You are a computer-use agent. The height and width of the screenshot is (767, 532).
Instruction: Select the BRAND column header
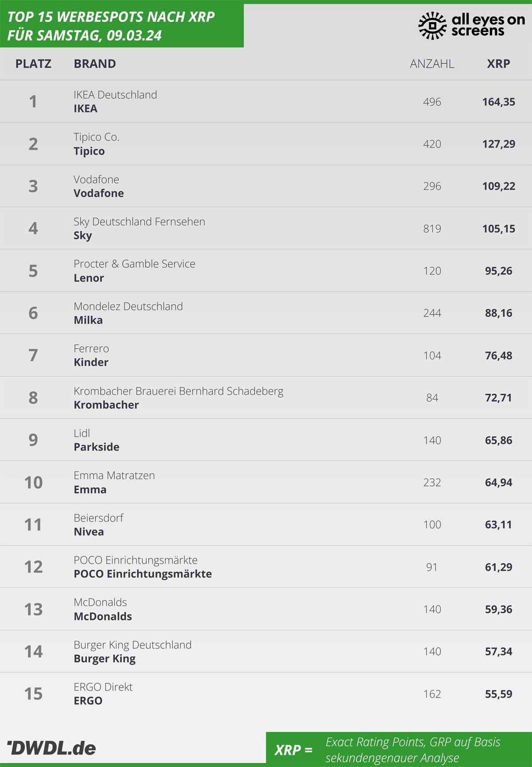(x=95, y=64)
